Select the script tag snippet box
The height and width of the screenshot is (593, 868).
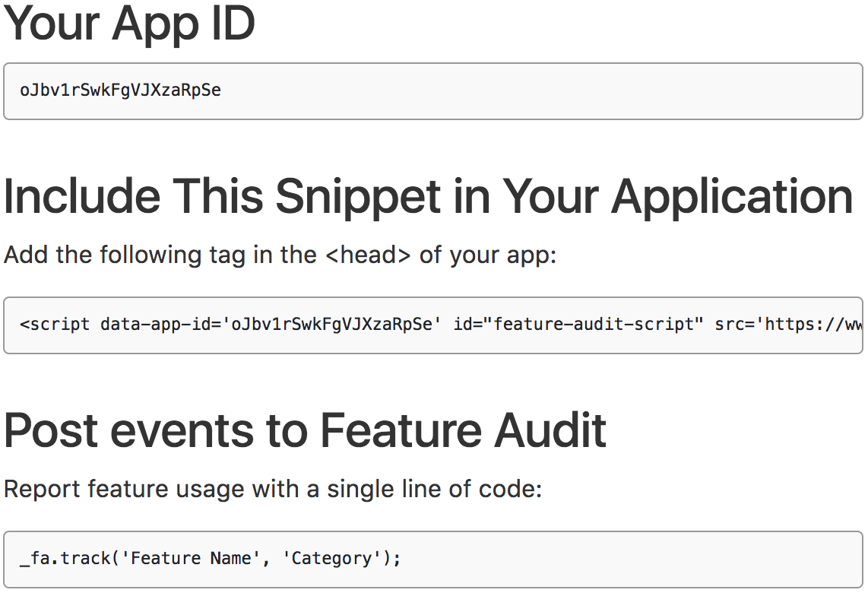[433, 325]
